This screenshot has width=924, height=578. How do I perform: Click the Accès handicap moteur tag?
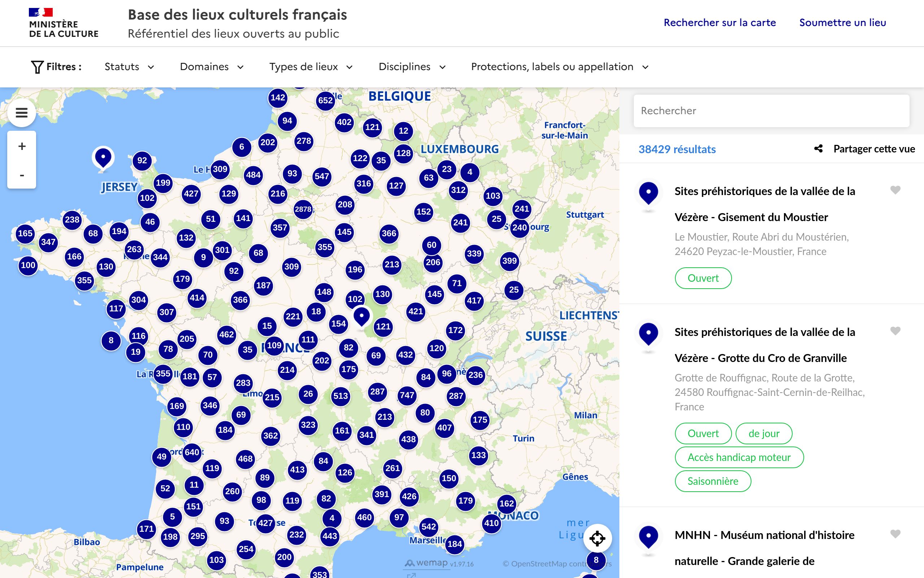pos(739,457)
